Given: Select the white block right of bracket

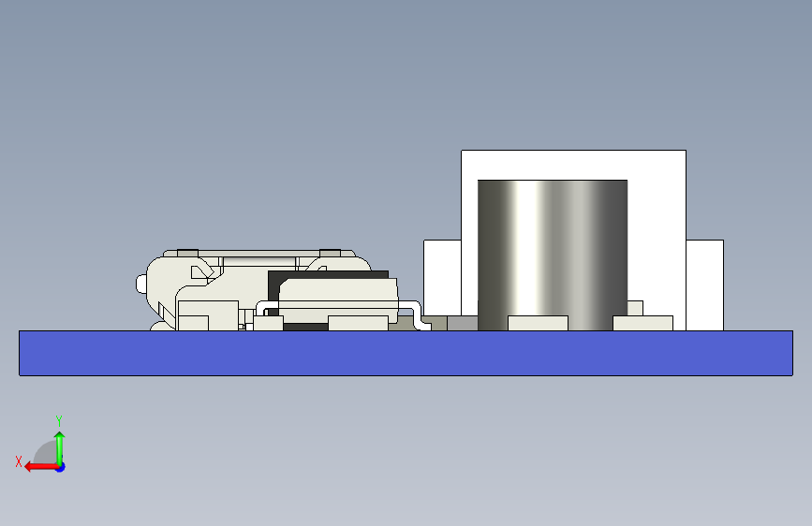Looking at the screenshot, I should pos(705,285).
